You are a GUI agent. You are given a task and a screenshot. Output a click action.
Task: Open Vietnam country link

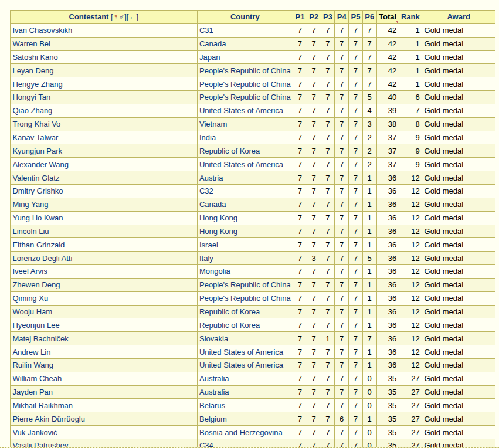pyautogui.click(x=213, y=124)
